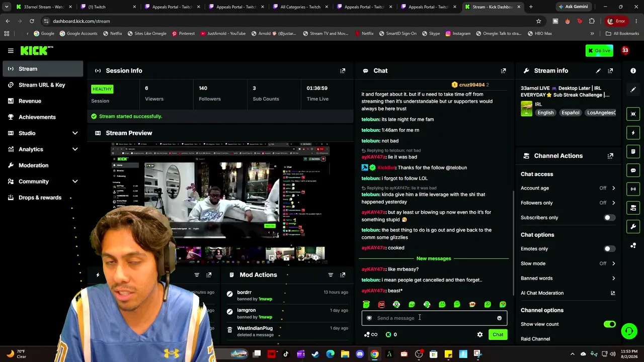644x362 pixels.
Task: Go to Revenue in the sidebar
Action: pos(43,101)
